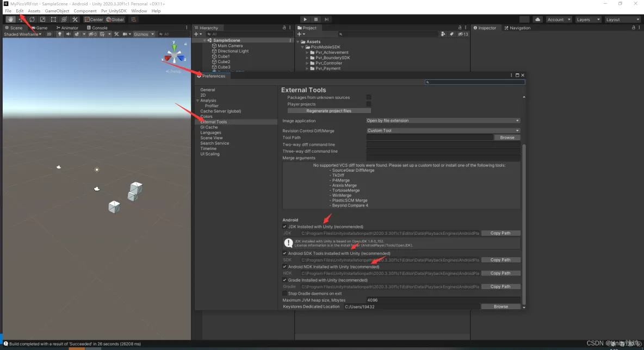Uncheck JDK Installed with Unity
Viewport: 644px width, 350px height.
click(284, 227)
